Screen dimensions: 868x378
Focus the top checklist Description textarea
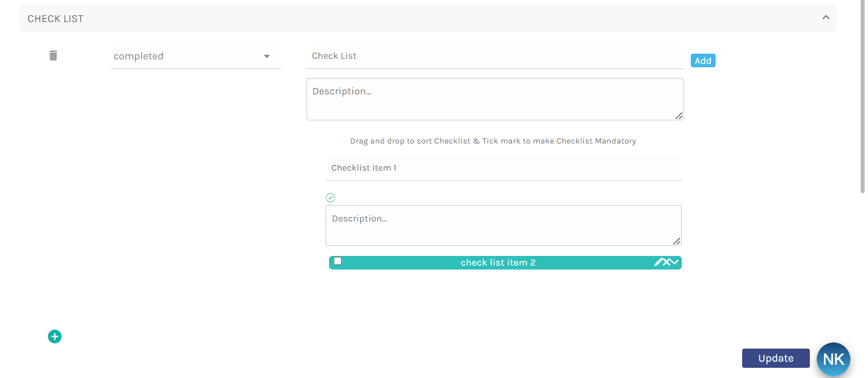[x=495, y=99]
